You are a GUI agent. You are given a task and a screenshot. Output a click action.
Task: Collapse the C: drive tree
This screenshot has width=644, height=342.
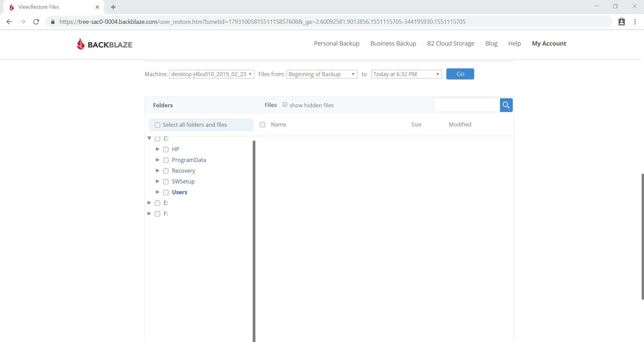coord(149,138)
